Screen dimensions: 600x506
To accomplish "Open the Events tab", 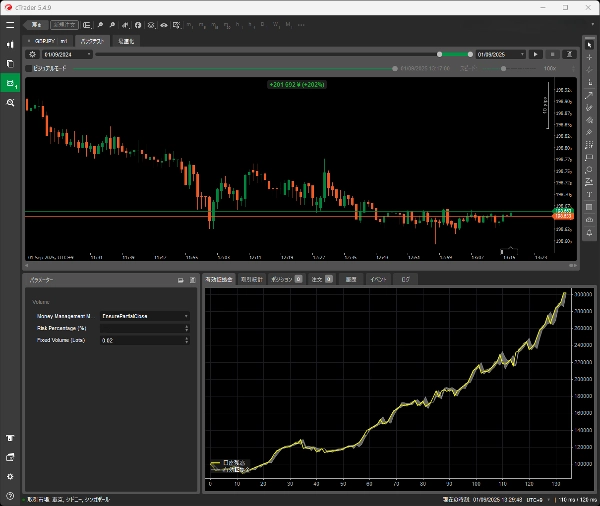I will point(378,279).
